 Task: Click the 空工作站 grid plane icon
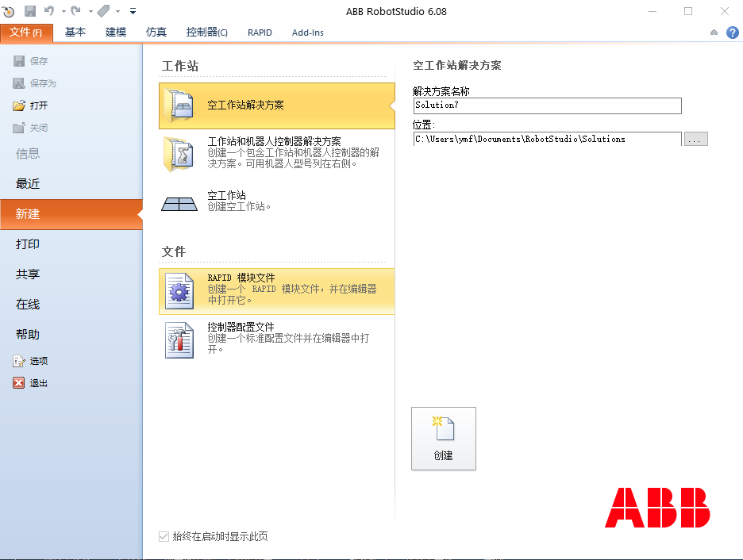point(179,204)
